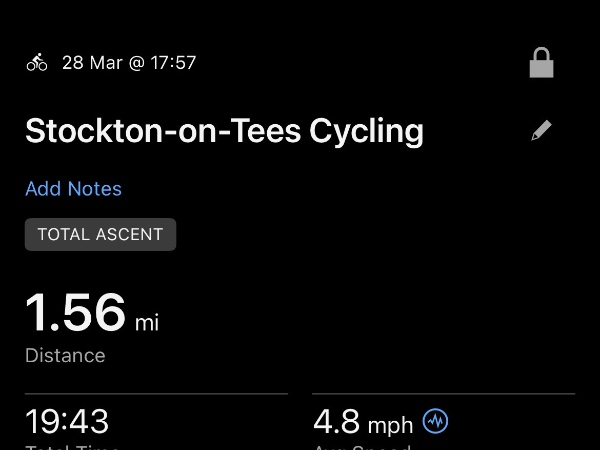Tap the padlock privacy icon
Viewport: 600px width, 450px height.
(541, 64)
